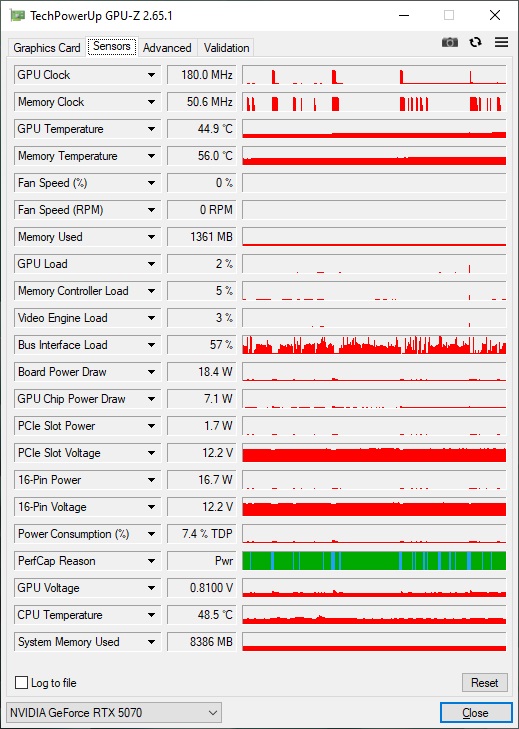Screen dimensions: 519x729
Task: Click the Memory Temperature value 56.0 °C
Action: click(x=201, y=156)
